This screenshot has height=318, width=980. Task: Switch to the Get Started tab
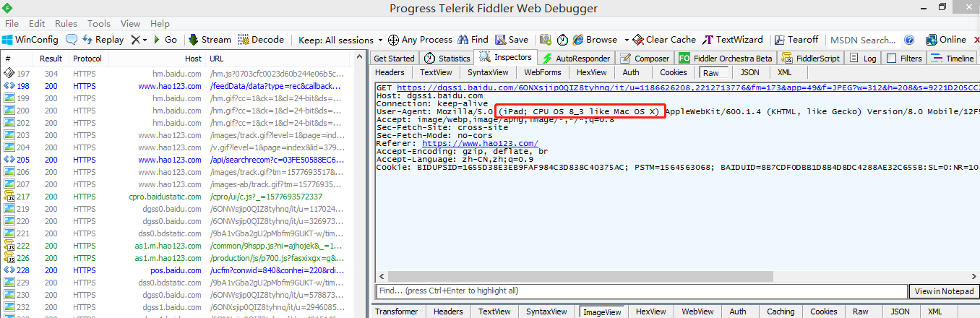394,59
